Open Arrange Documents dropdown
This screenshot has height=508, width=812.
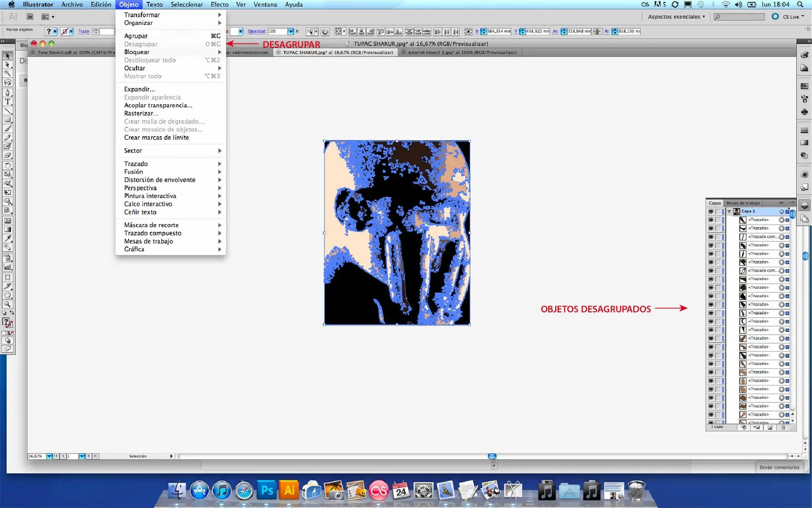(48, 17)
